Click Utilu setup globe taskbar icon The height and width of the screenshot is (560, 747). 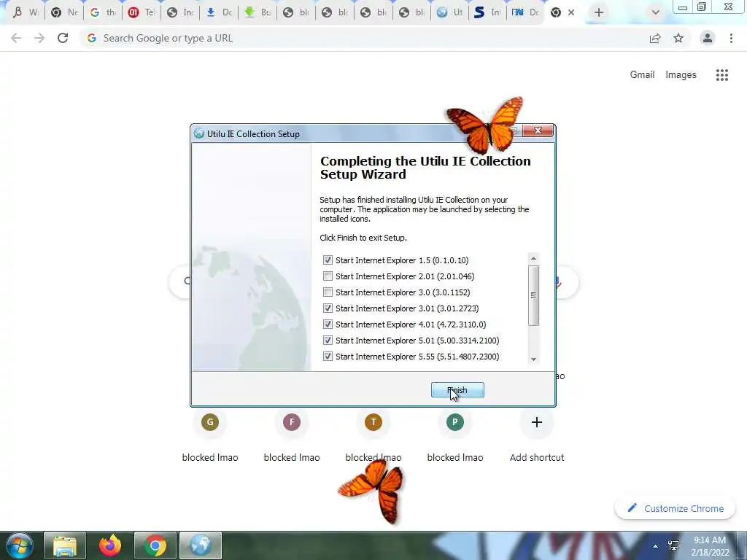[x=201, y=545]
